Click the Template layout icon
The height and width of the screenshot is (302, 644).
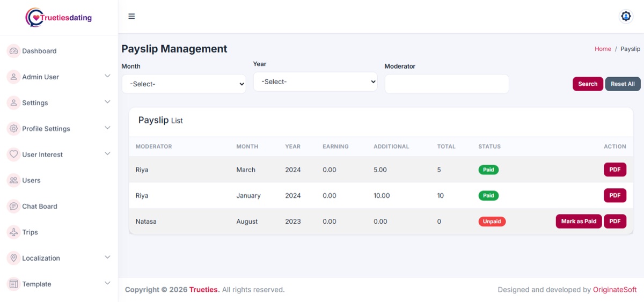(13, 284)
